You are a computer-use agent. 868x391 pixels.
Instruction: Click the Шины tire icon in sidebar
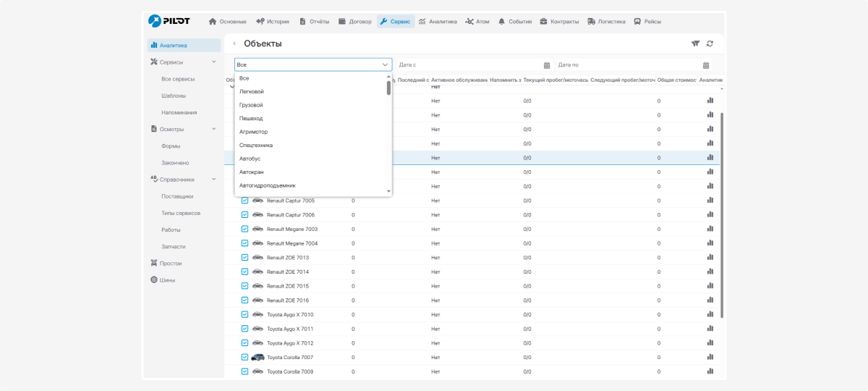153,279
